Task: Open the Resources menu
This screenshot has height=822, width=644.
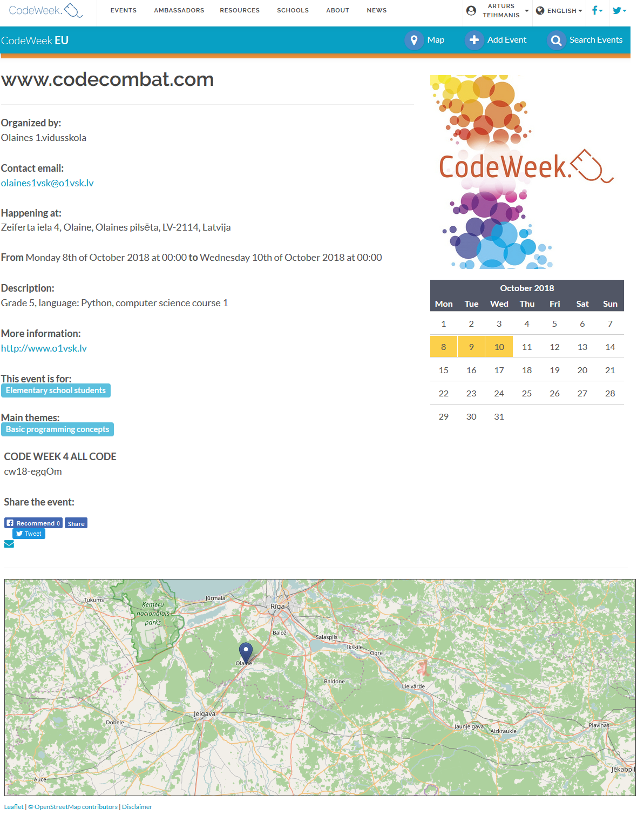Action: (x=240, y=10)
